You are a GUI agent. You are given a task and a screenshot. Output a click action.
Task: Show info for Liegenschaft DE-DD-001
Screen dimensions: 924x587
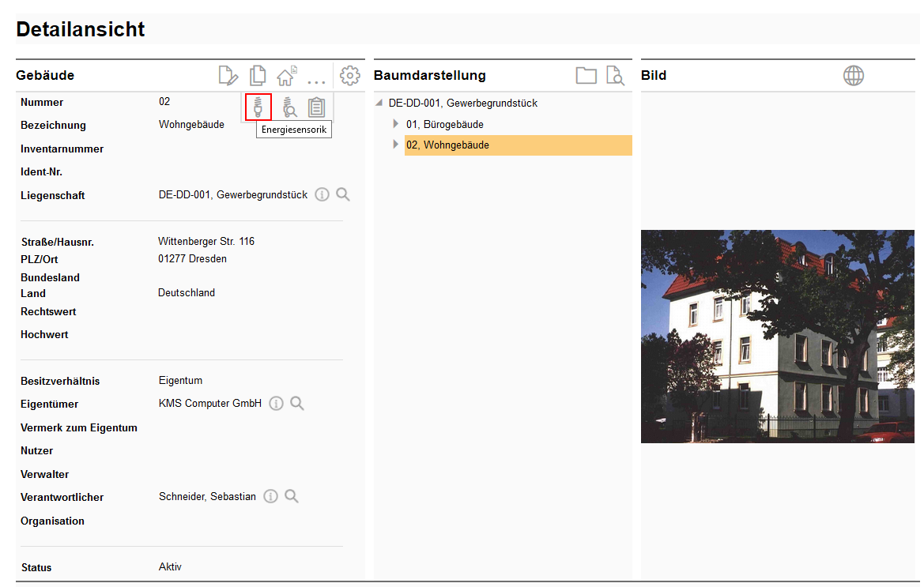322,194
